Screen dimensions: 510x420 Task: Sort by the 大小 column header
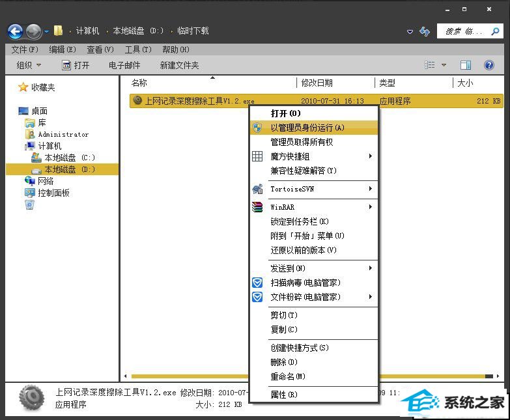click(465, 83)
